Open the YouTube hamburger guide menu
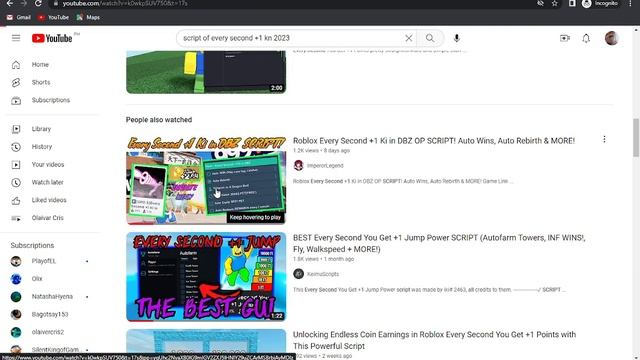The height and width of the screenshot is (360, 640). (16, 38)
